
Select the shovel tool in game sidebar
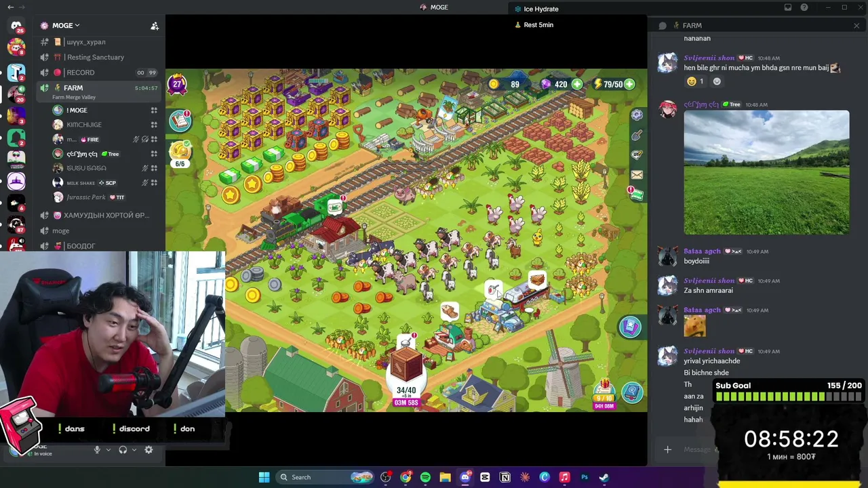637,136
